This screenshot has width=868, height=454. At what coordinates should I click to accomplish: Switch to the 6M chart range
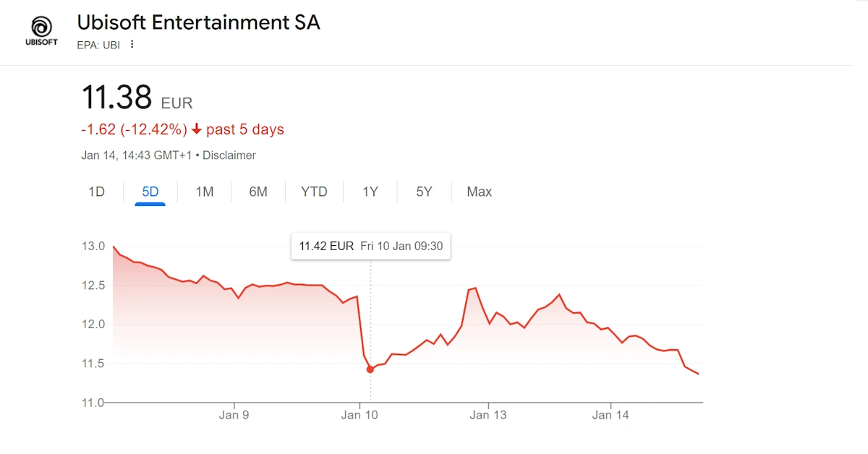tap(258, 192)
